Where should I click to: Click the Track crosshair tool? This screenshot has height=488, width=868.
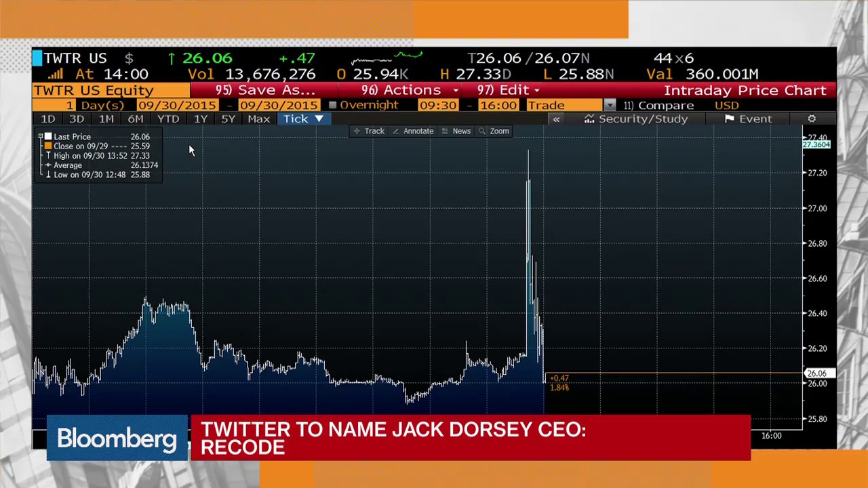(369, 131)
